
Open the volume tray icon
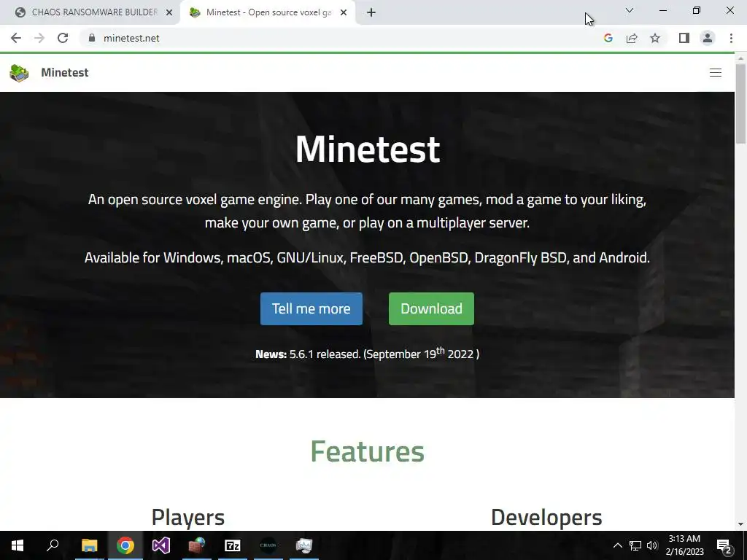pyautogui.click(x=652, y=545)
